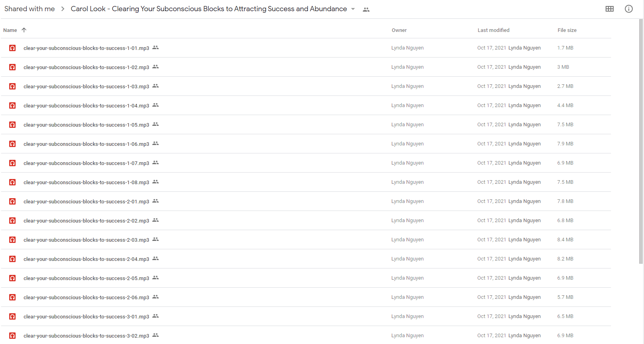Image resolution: width=644 pixels, height=344 pixels.
Task: Select the audio icon of file 1-04.mp3
Action: 12,105
